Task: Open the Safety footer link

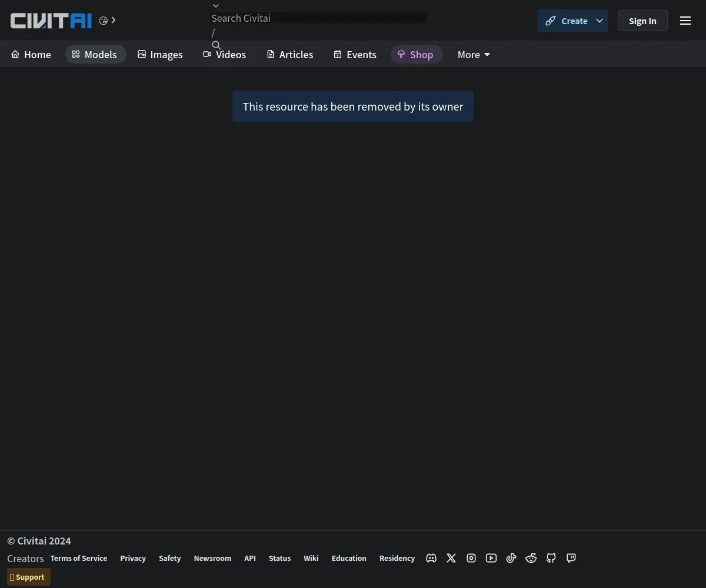Action: (x=169, y=558)
